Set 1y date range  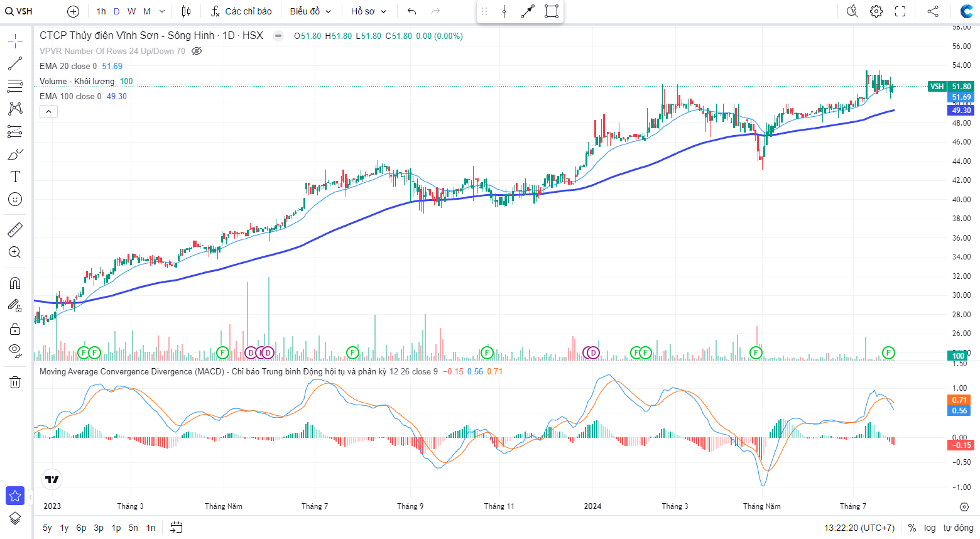(x=64, y=528)
